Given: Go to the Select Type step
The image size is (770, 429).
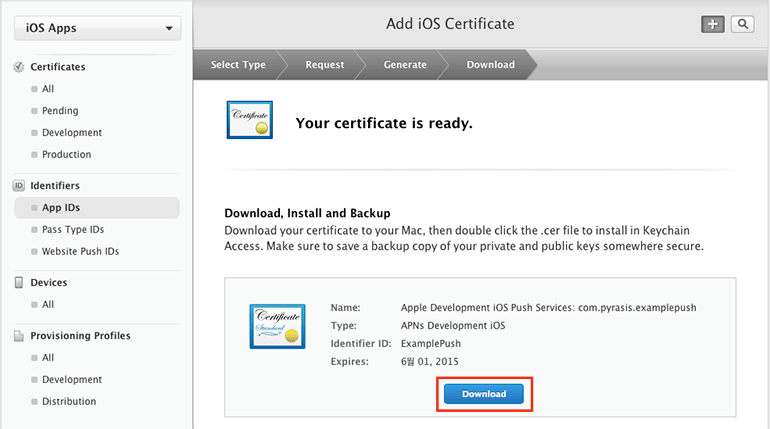Looking at the screenshot, I should pos(238,65).
